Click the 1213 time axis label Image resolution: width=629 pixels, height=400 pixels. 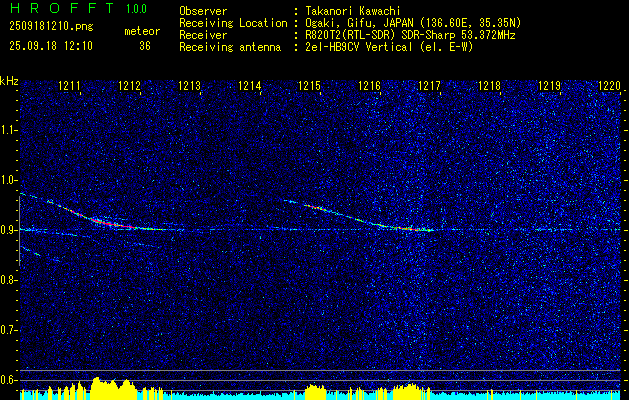tap(189, 86)
